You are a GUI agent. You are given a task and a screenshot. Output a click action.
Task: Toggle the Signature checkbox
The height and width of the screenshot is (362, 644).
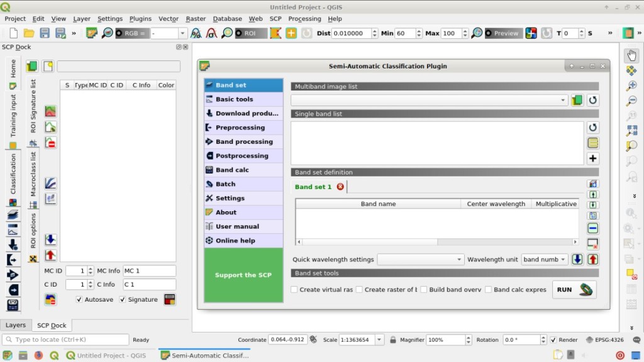coord(123,300)
